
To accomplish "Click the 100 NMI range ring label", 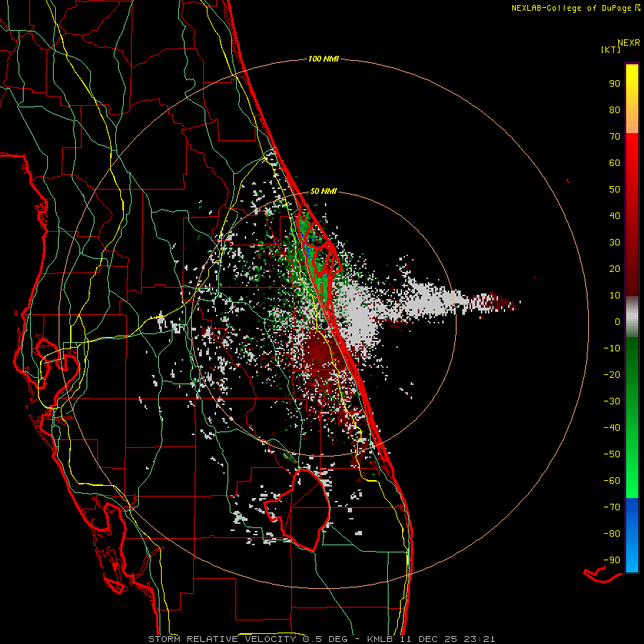I will (x=323, y=59).
